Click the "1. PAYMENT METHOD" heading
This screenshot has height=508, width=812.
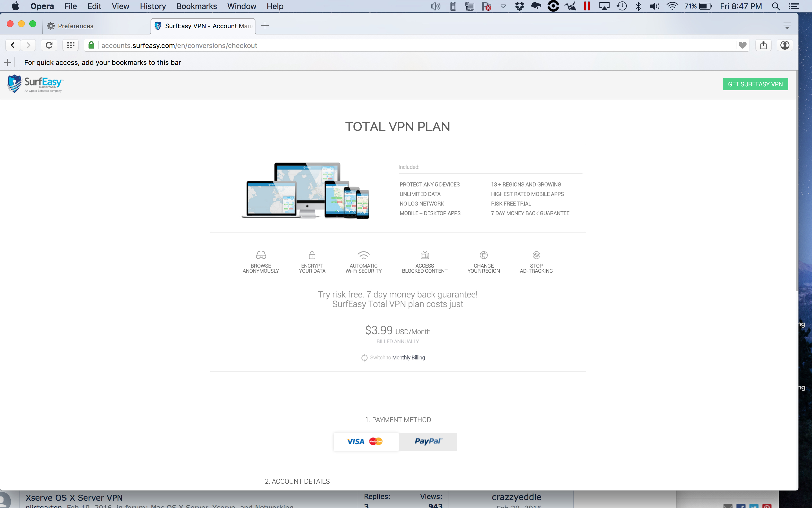(x=398, y=420)
